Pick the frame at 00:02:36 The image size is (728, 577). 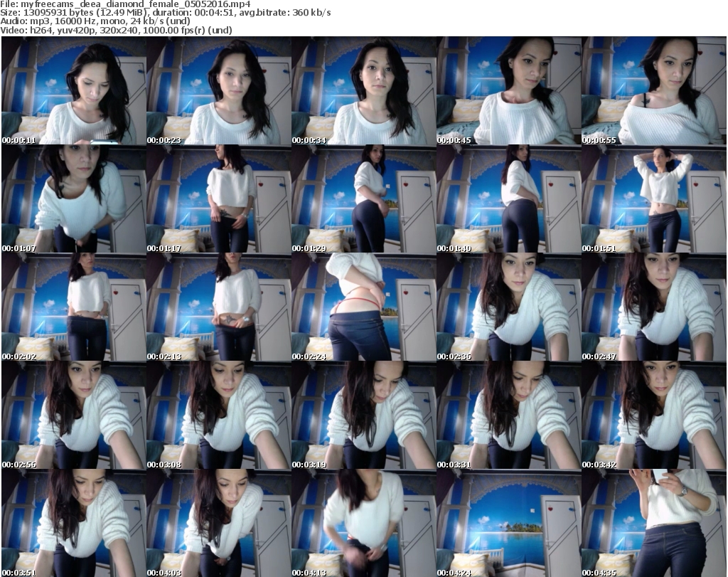[509, 307]
